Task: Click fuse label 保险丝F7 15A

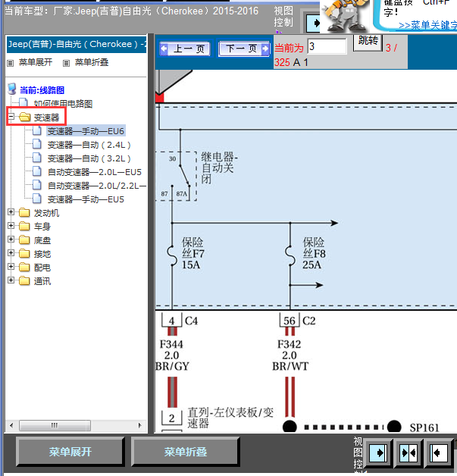Action: coord(193,253)
